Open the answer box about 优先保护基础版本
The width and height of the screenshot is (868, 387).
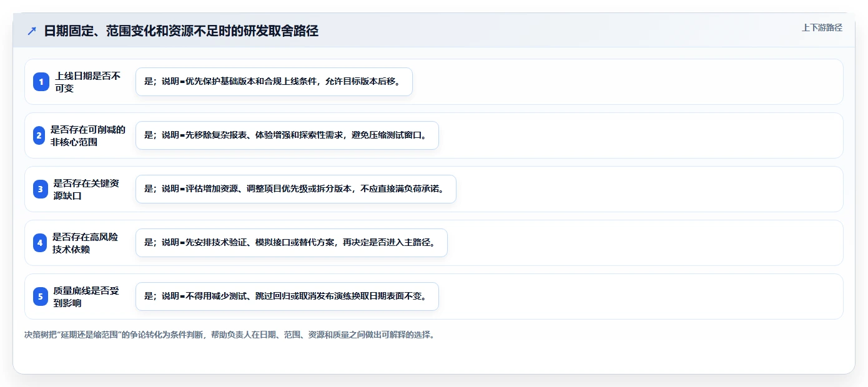point(274,82)
